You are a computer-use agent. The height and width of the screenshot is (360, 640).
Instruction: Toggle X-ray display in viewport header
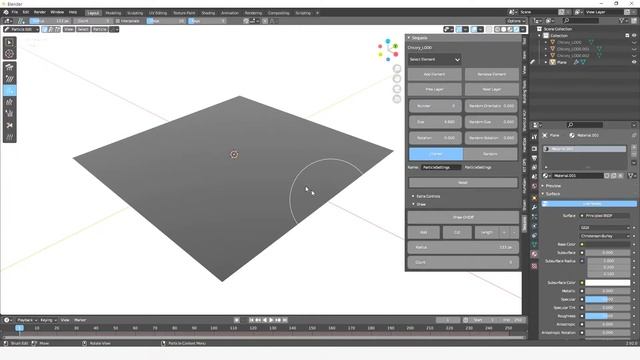489,29
